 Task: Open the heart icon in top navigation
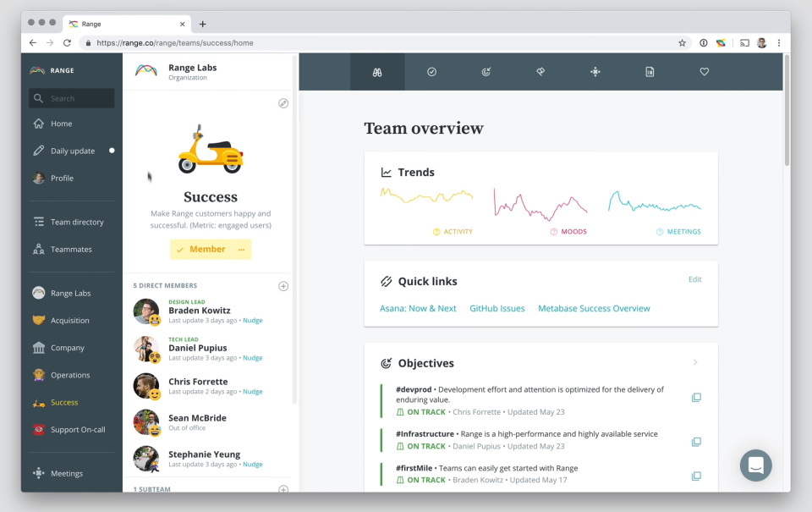pos(704,72)
